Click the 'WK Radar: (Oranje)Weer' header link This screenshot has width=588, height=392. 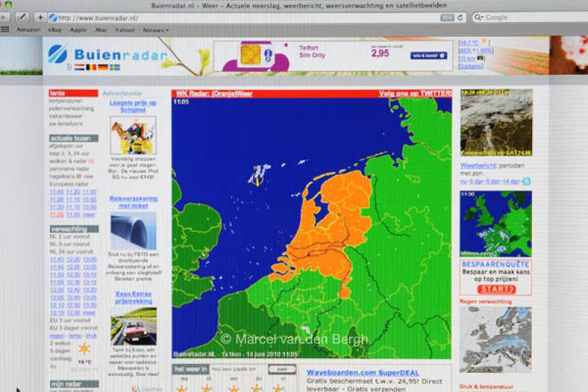214,94
